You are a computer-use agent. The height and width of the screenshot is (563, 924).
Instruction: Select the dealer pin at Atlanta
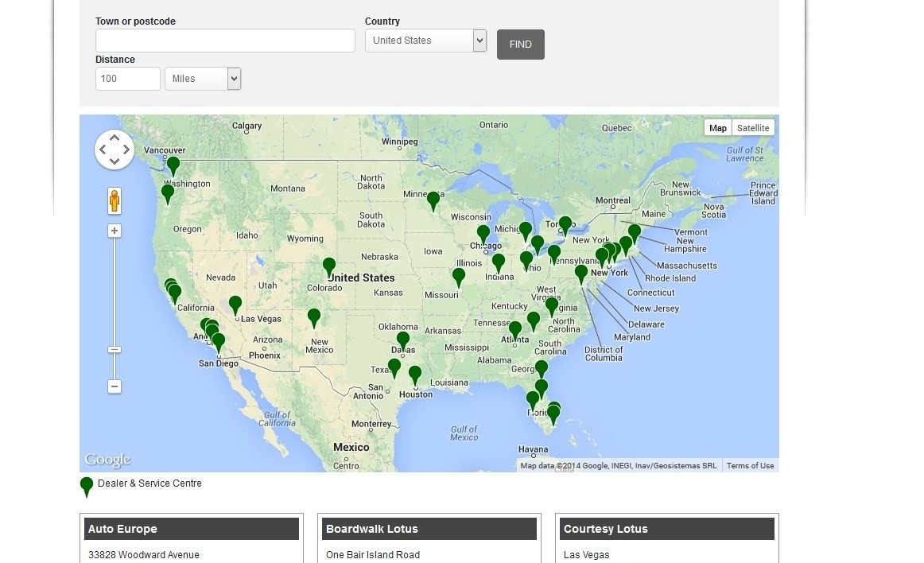(515, 332)
